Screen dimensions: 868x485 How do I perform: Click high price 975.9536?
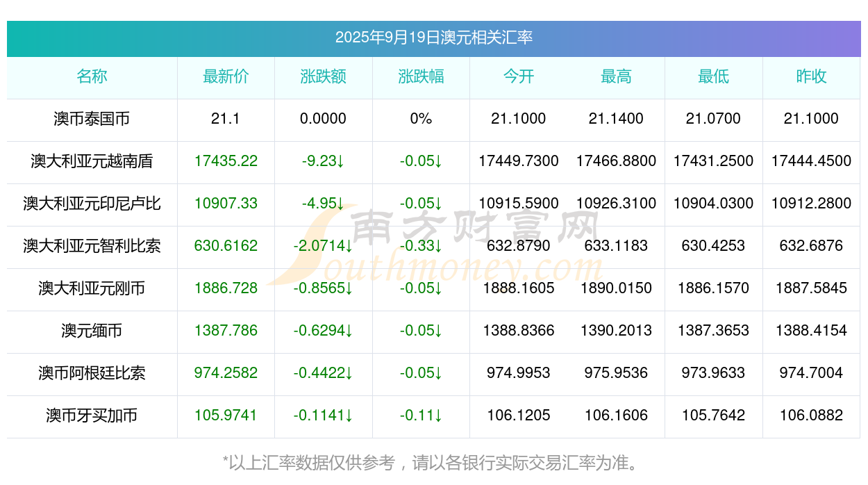click(616, 373)
